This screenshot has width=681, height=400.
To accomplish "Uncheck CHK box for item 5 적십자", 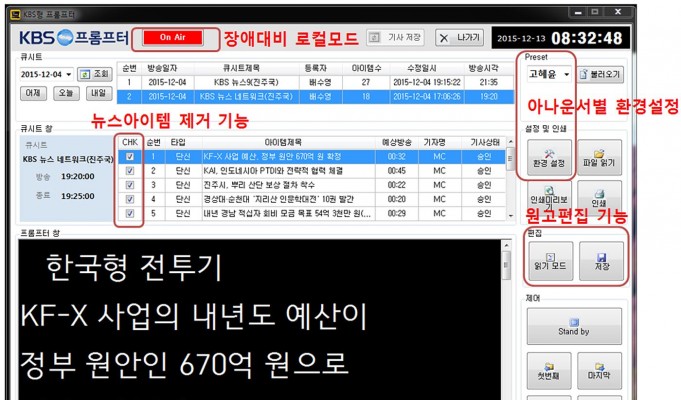I will 130,213.
